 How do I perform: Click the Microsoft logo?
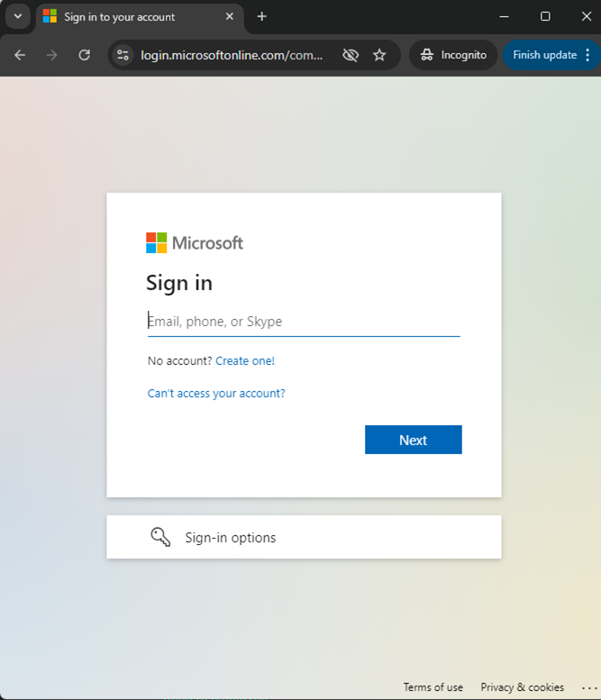195,243
